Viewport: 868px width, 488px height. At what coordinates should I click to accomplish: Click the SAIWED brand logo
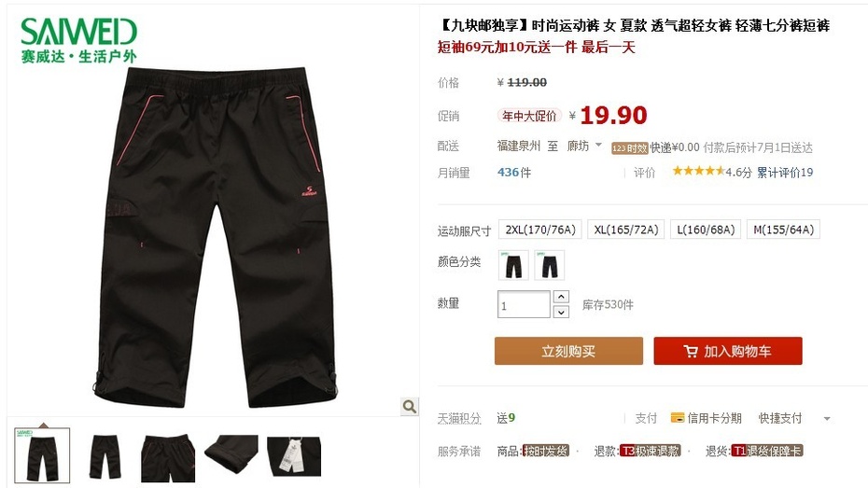point(78,40)
